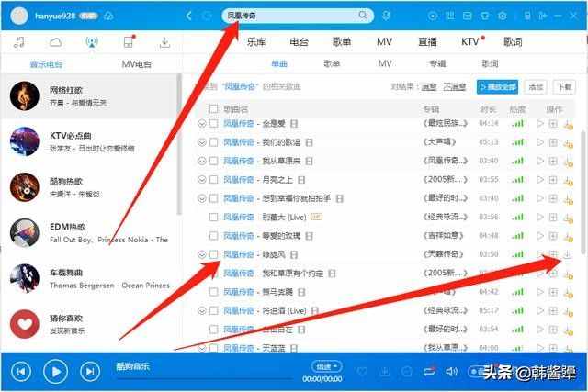Add 月亮之上 to playlist via plus icon

point(553,180)
